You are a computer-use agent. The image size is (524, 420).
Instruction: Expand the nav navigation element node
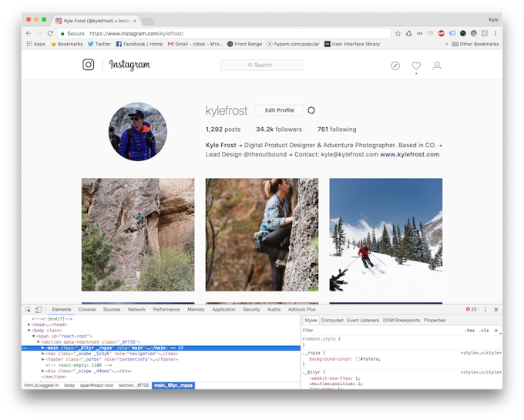tap(43, 354)
